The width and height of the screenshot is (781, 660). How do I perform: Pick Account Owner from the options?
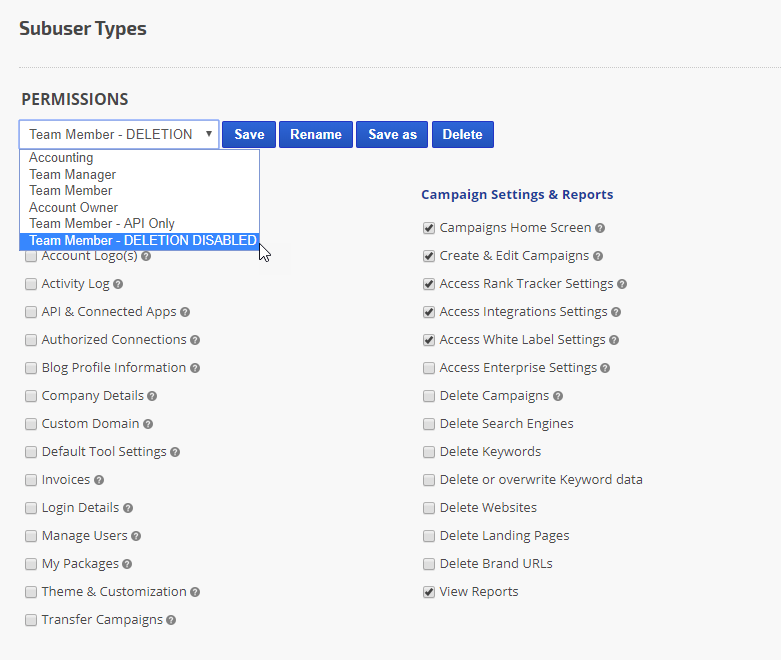click(x=73, y=207)
